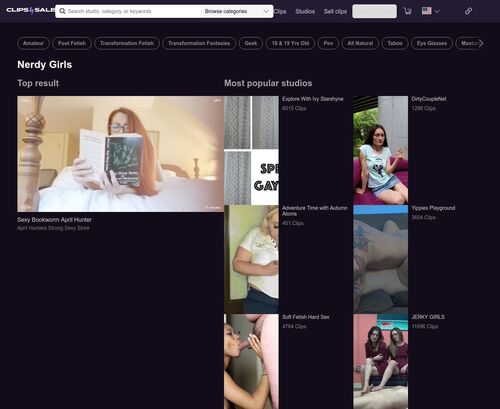Viewport: 500px width, 409px height.
Task: Open Explore With Ivy Starshyne studio link
Action: 313,99
